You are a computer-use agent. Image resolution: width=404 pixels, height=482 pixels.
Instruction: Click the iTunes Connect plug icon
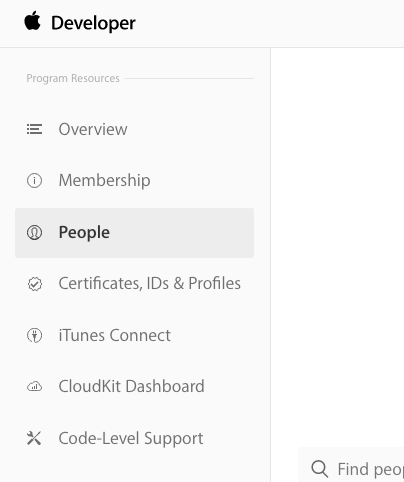(x=34, y=335)
